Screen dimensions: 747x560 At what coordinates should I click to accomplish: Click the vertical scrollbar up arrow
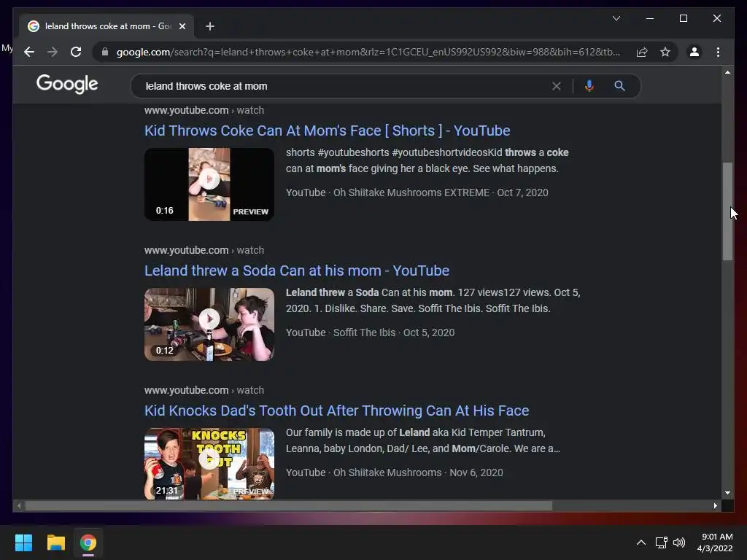point(727,72)
